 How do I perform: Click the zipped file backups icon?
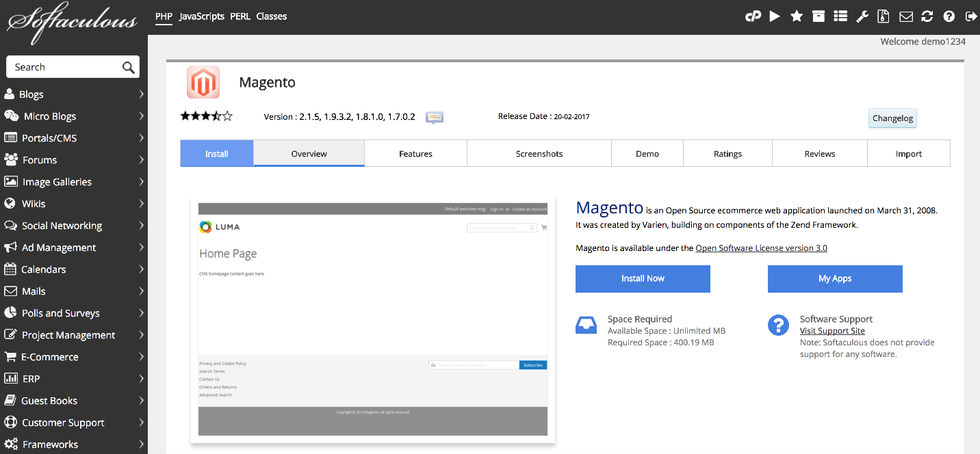point(884,16)
